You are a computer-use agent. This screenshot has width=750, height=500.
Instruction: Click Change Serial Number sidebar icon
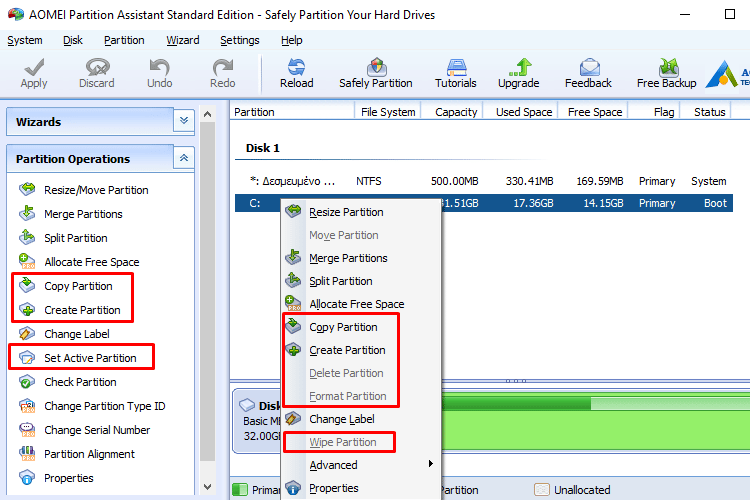pyautogui.click(x=27, y=430)
